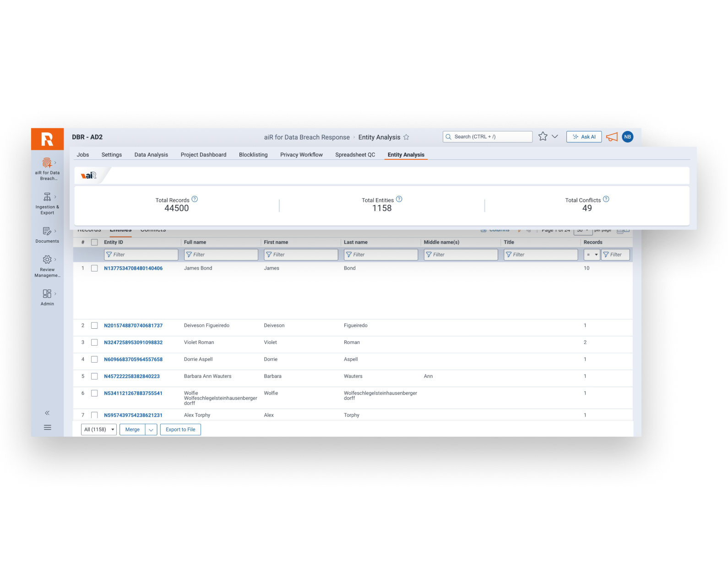The height and width of the screenshot is (565, 728).
Task: Click the Entity ID filter field
Action: coord(141,255)
